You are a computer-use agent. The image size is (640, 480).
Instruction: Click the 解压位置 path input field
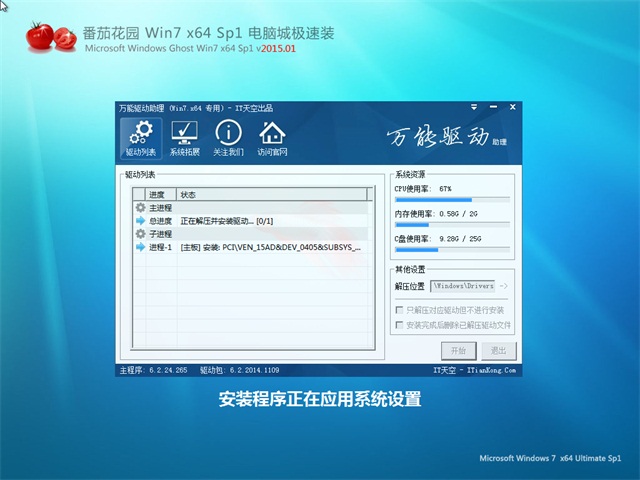463,287
